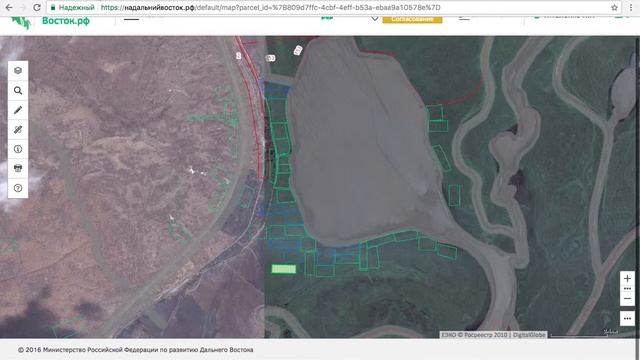This screenshot has width=640, height=360.
Task: Open the map layers panel
Action: tap(18, 71)
